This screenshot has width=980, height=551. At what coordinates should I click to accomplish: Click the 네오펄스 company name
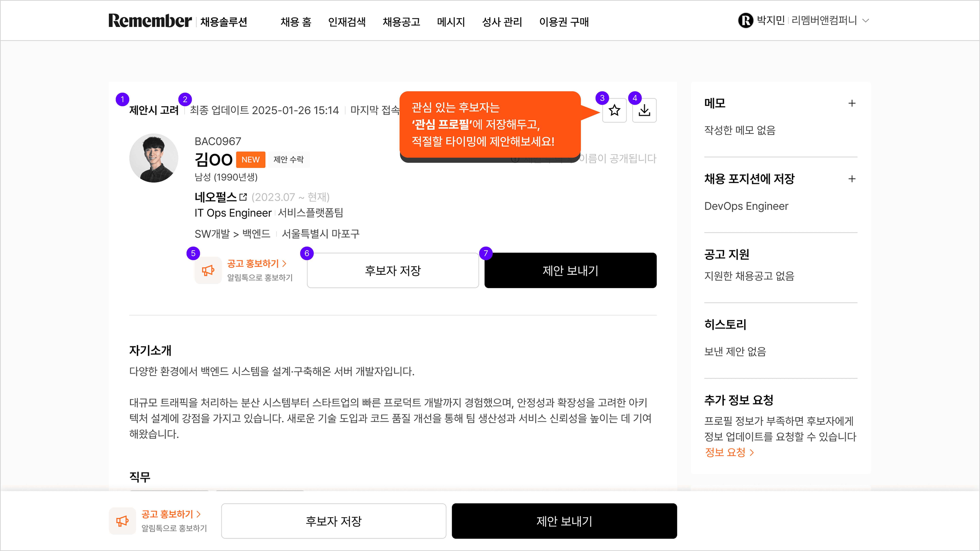tap(215, 197)
